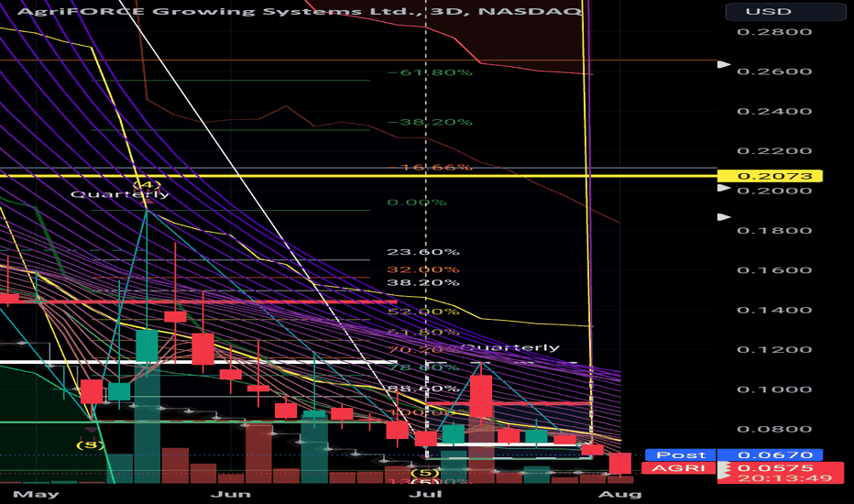Select the yellow (S) marker near May
The height and width of the screenshot is (504, 854).
click(x=90, y=444)
